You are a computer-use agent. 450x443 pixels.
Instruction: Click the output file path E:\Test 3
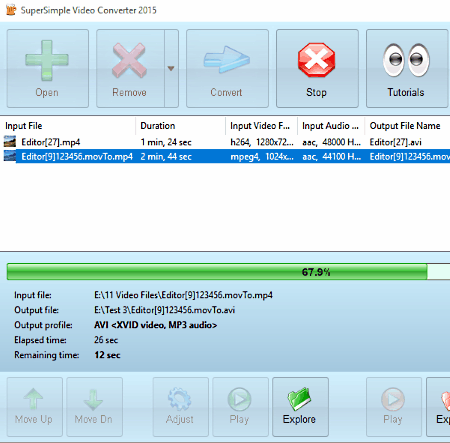click(x=164, y=310)
